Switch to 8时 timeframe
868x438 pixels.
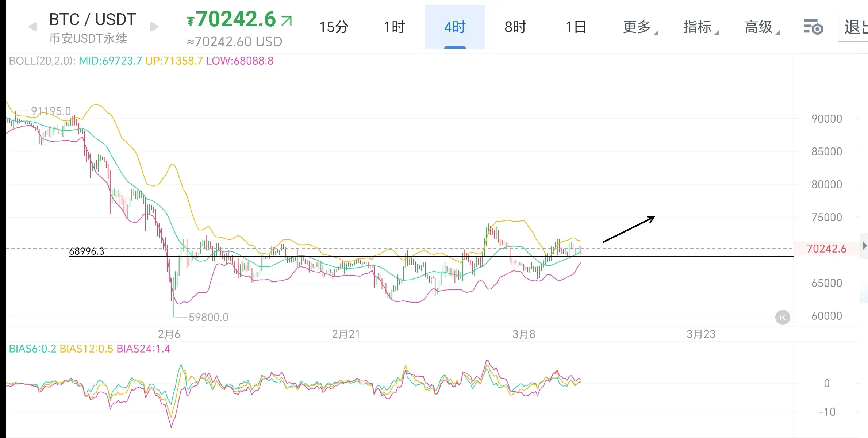515,27
